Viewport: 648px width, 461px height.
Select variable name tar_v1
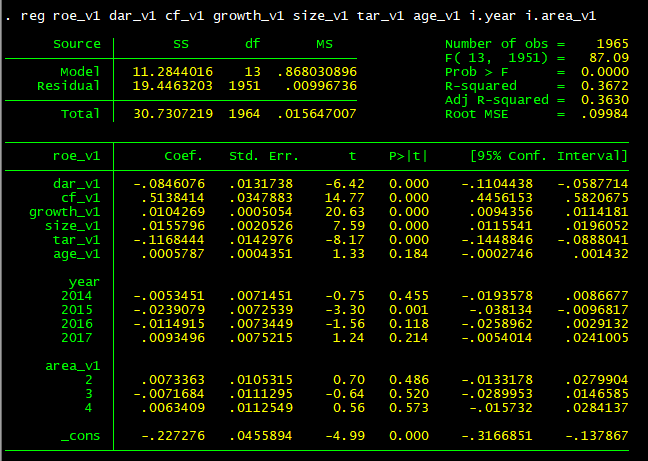[76, 240]
